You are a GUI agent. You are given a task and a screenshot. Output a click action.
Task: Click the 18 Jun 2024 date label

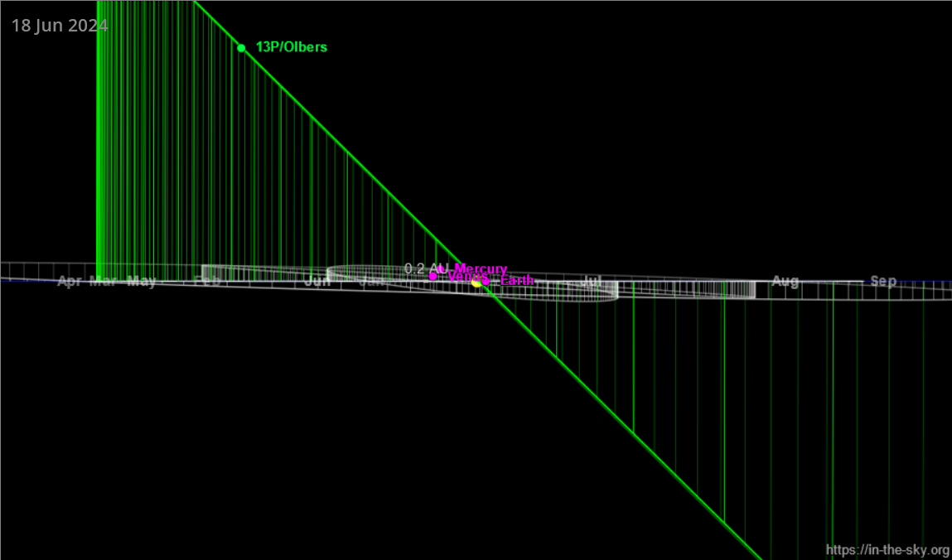[x=60, y=27]
